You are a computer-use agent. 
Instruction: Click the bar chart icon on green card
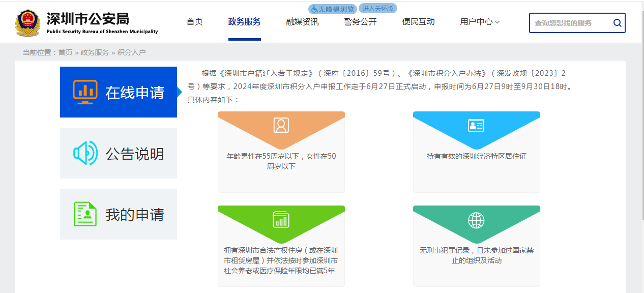[281, 219]
